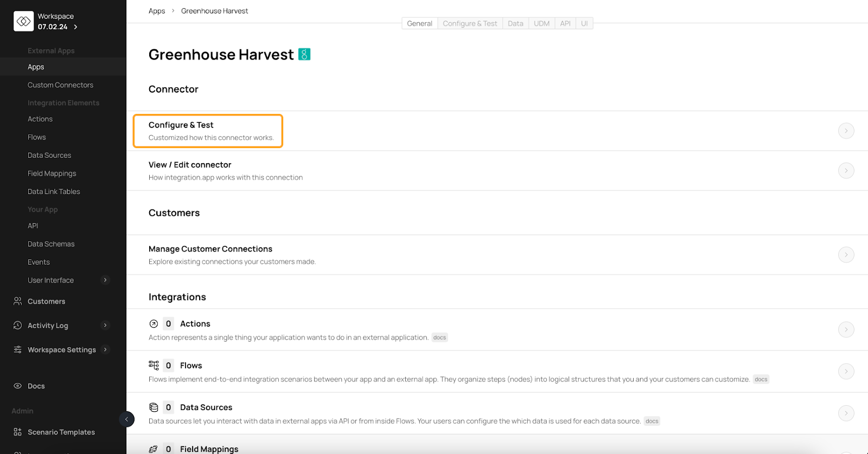Click the Data Sources count badge showing 0
The width and height of the screenshot is (868, 454).
168,407
